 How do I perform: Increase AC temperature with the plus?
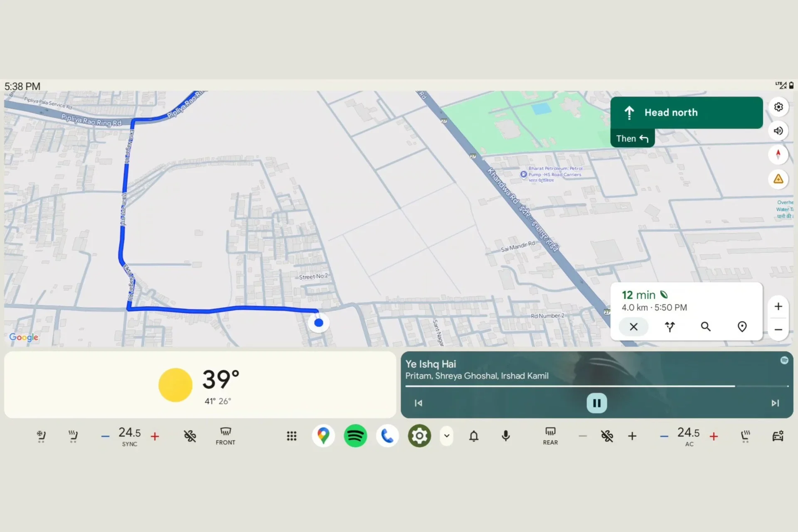pyautogui.click(x=714, y=436)
